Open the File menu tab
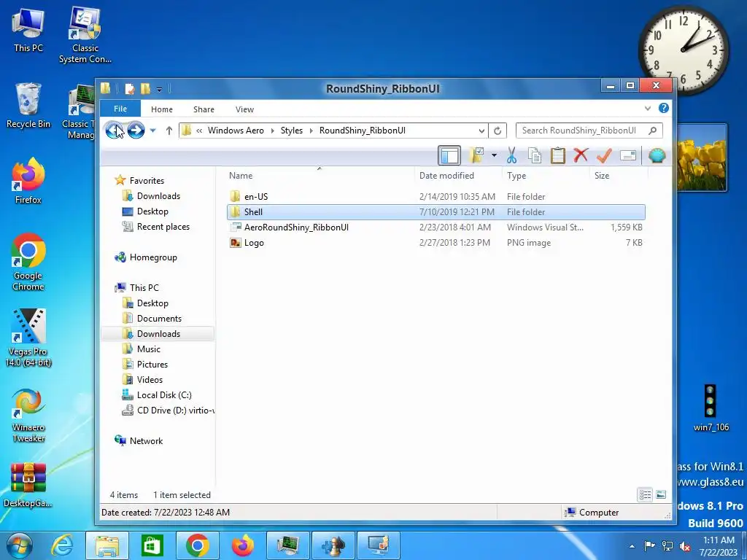This screenshot has width=747, height=560. (120, 109)
